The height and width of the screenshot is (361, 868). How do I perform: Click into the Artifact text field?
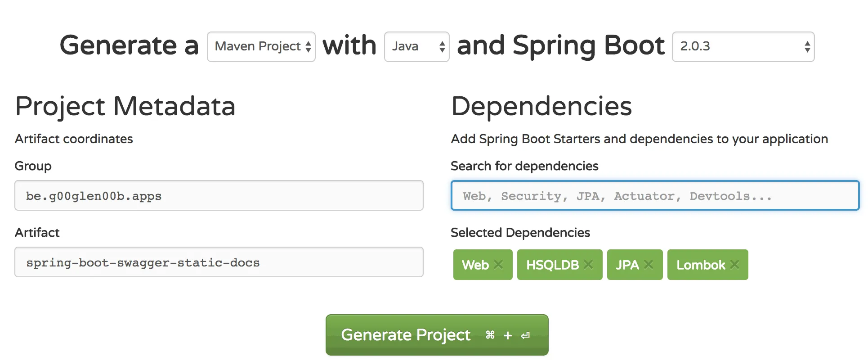(219, 262)
